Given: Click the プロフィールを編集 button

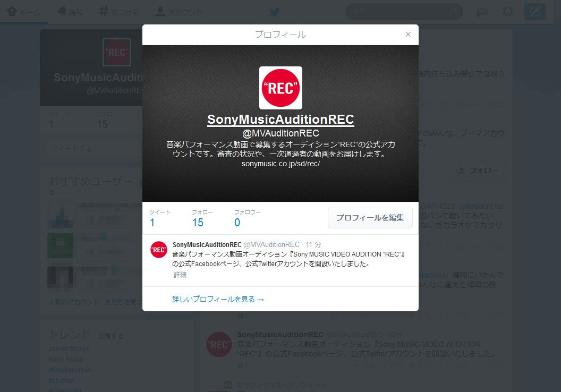Looking at the screenshot, I should point(370,218).
